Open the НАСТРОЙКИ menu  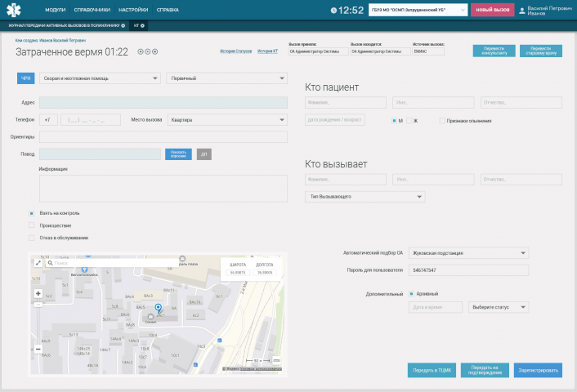click(x=133, y=10)
